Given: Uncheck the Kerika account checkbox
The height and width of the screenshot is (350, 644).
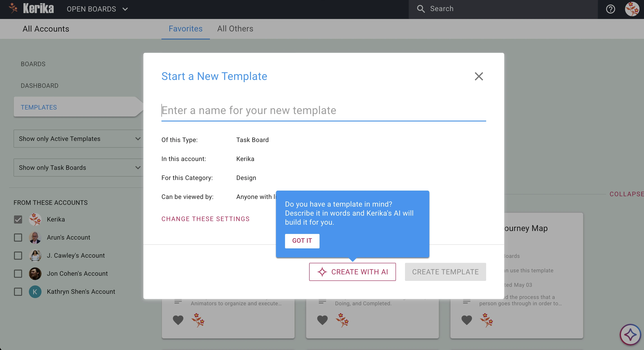Looking at the screenshot, I should pos(18,219).
